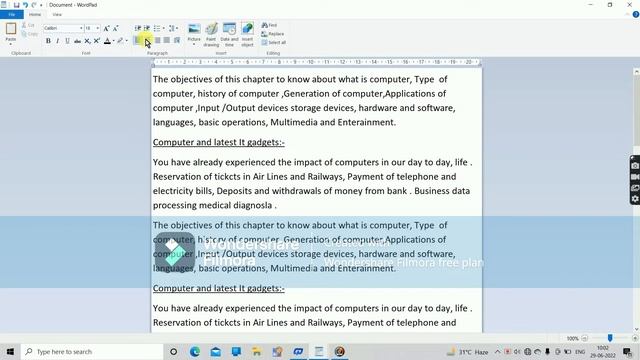640x360 pixels.
Task: Open the list style dropdown arrow
Action: [x=164, y=28]
